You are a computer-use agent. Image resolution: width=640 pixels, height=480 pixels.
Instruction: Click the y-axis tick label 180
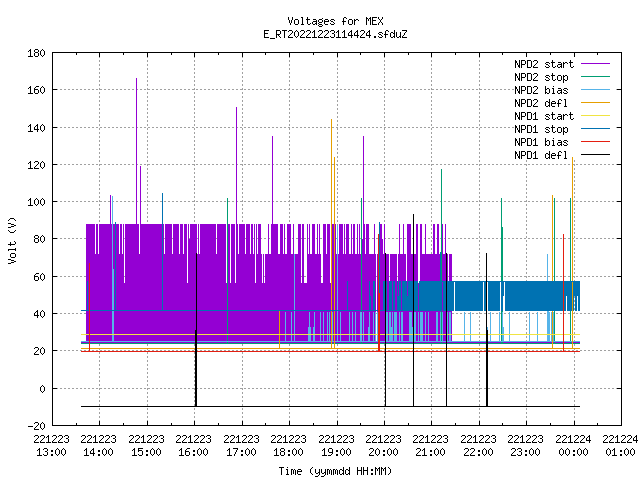pyautogui.click(x=36, y=53)
